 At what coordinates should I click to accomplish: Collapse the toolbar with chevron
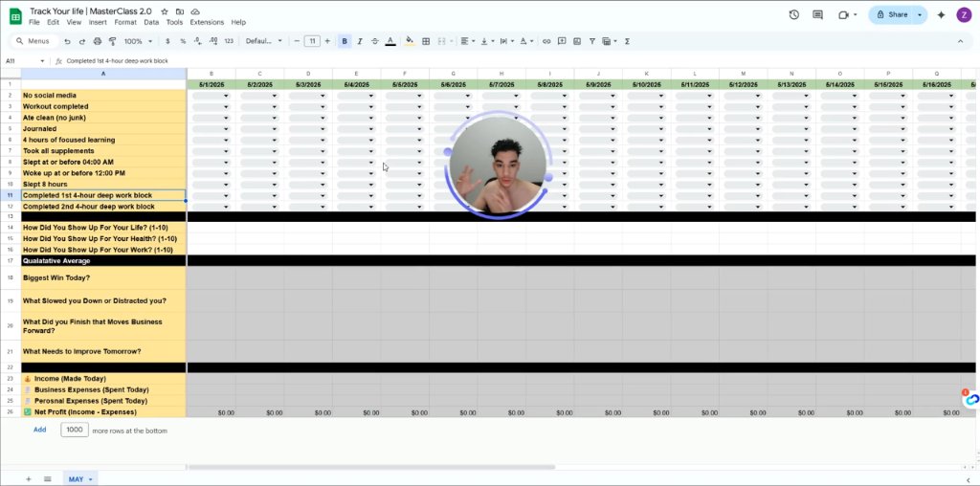[960, 41]
